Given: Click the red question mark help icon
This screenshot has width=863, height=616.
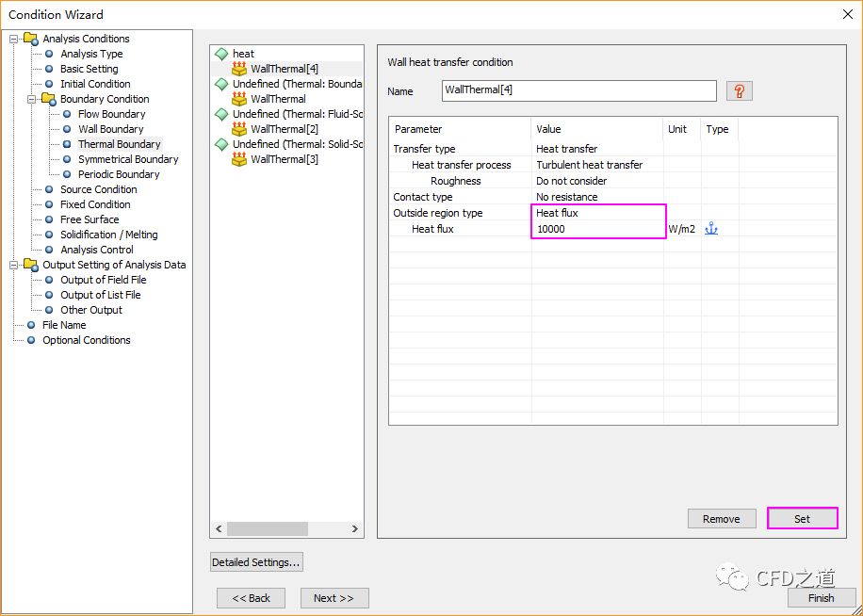Looking at the screenshot, I should coord(740,91).
